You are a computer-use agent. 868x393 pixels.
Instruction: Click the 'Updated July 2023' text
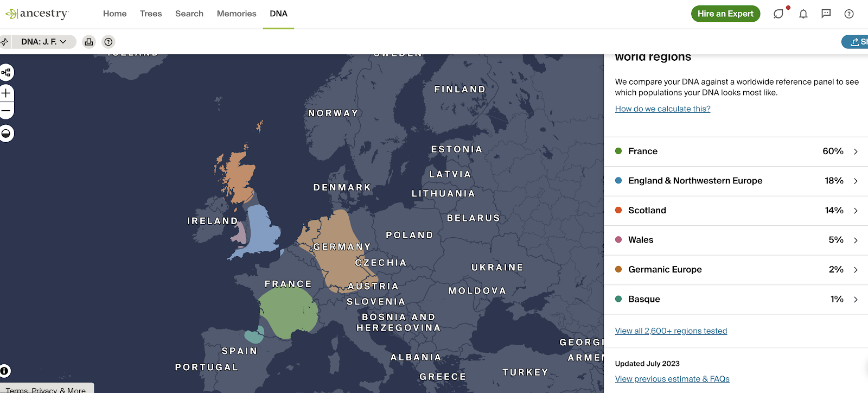tap(647, 364)
